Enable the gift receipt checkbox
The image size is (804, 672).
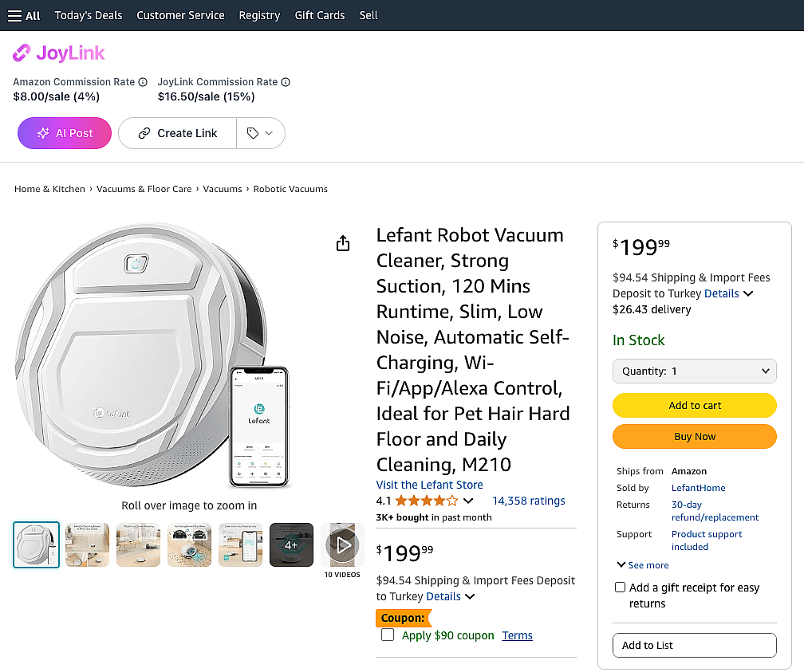620,588
